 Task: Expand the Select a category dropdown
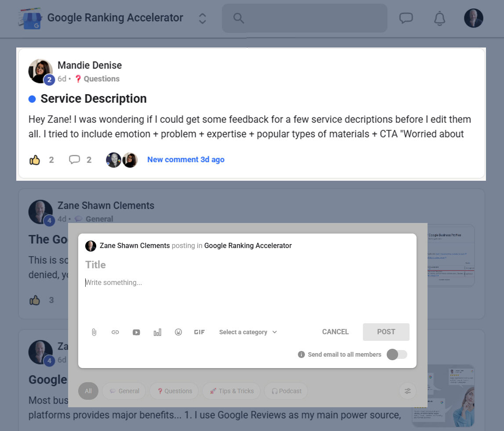[x=248, y=332]
